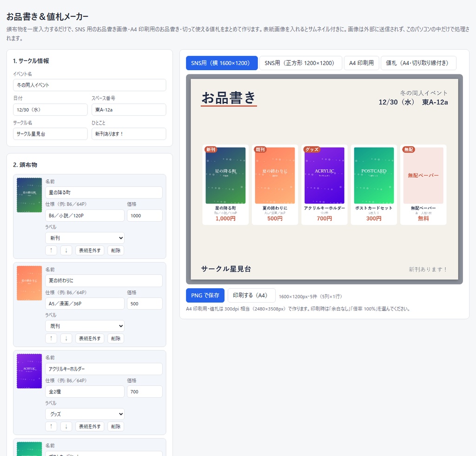Edit the ひとこと field with 新刊あります！
The image size is (476, 456).
pyautogui.click(x=129, y=134)
